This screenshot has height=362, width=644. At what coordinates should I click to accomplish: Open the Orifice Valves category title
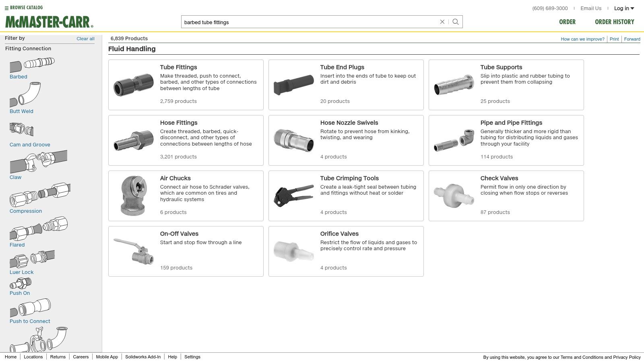339,234
